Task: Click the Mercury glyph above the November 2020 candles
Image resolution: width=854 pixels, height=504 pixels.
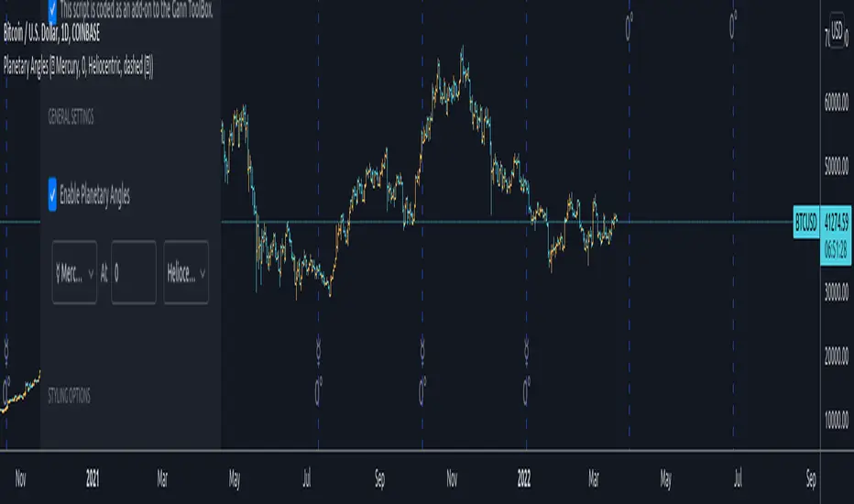Action: [x=7, y=347]
